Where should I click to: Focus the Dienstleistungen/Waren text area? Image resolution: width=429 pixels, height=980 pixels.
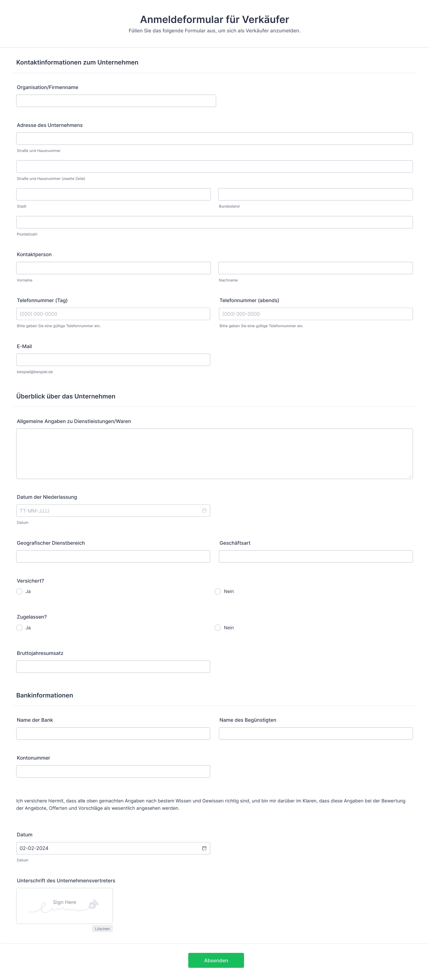[x=214, y=454]
